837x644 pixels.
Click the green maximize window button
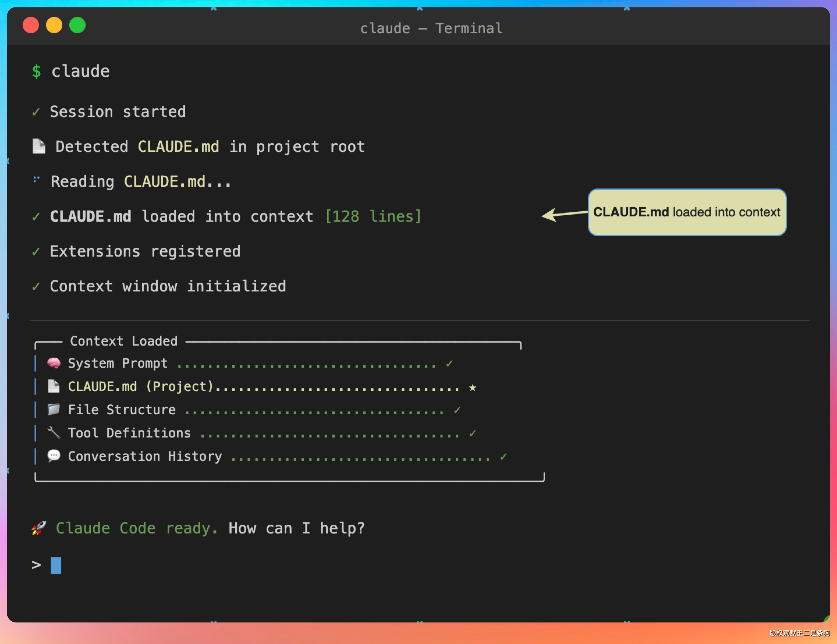pyautogui.click(x=77, y=25)
